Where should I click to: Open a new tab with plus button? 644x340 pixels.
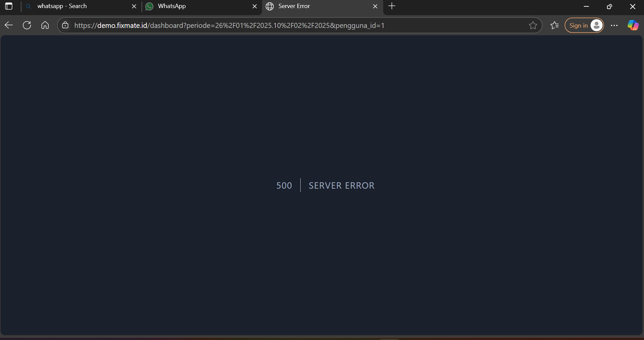pyautogui.click(x=392, y=6)
